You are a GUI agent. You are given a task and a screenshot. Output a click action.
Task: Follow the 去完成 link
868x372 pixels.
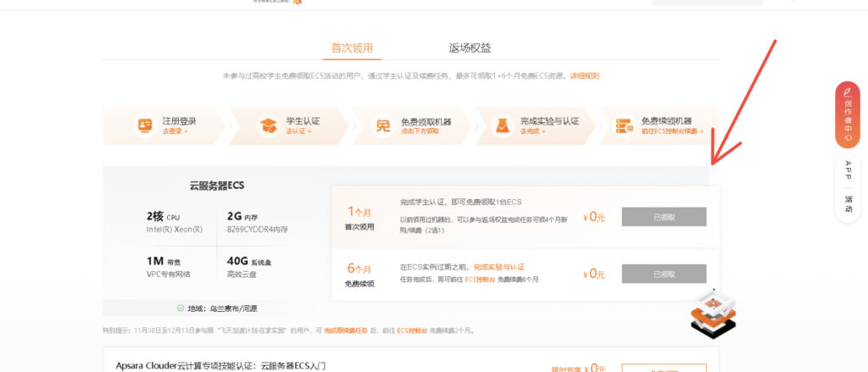tap(532, 131)
